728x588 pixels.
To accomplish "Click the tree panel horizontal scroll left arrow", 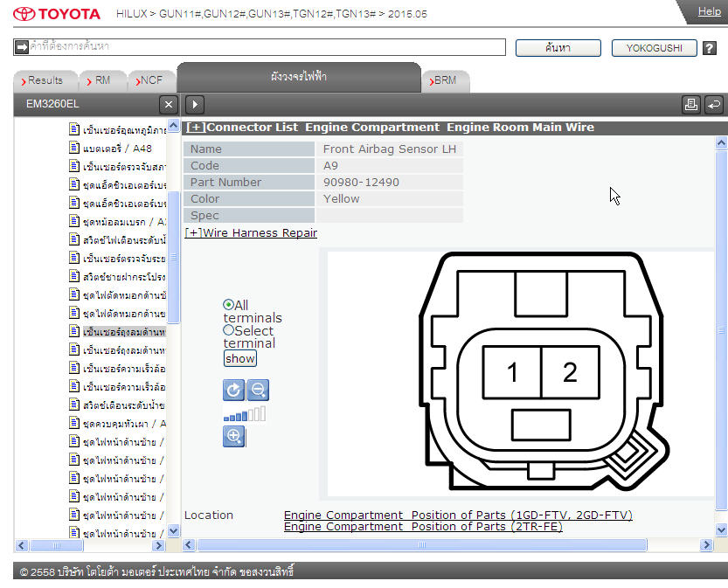I will [x=22, y=545].
